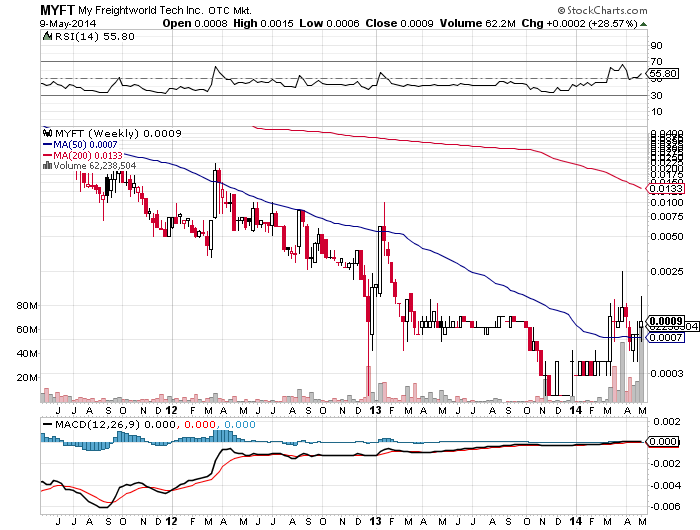700x530 pixels.
Task: Click the Close 0.0009 value
Action: [x=400, y=23]
